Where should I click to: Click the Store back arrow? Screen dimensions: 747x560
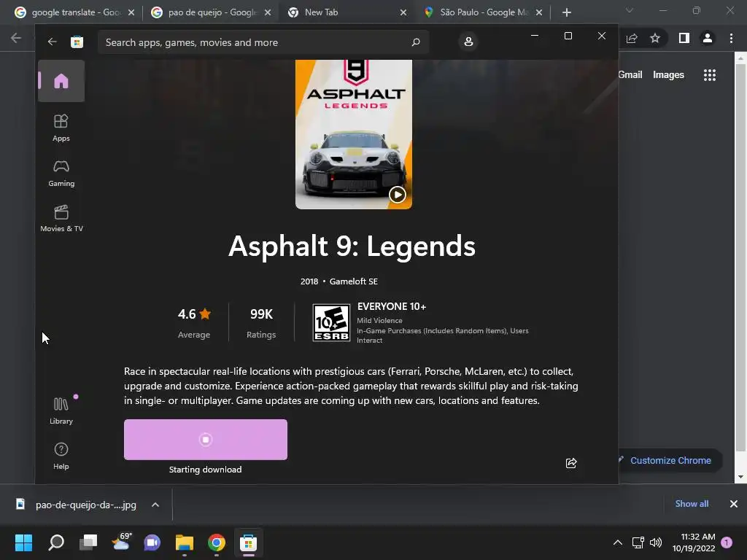(52, 42)
